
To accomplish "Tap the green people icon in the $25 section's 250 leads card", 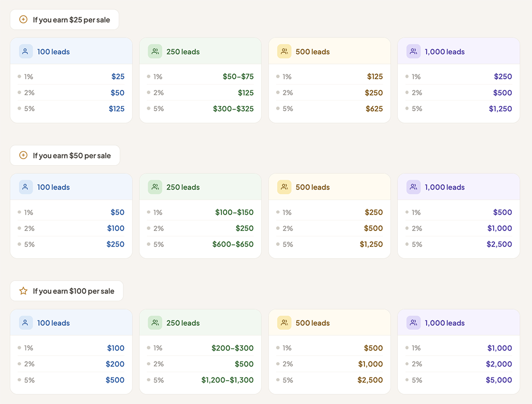I will coord(155,52).
